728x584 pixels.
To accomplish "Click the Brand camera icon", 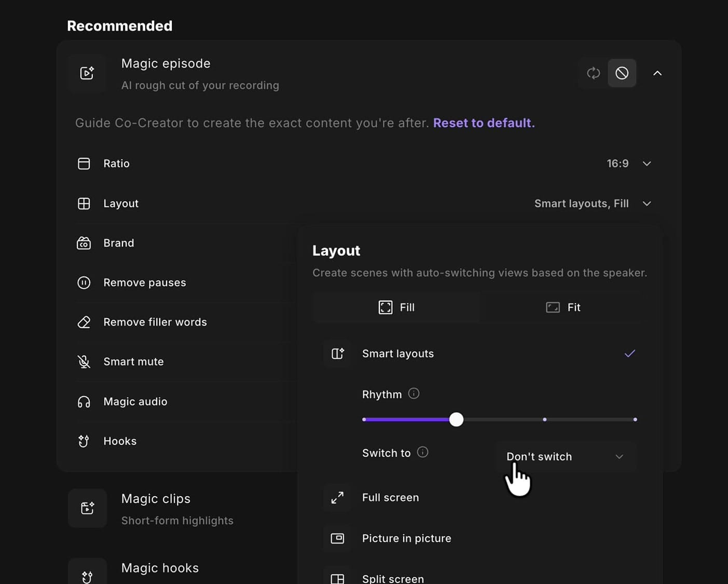I will pyautogui.click(x=84, y=243).
